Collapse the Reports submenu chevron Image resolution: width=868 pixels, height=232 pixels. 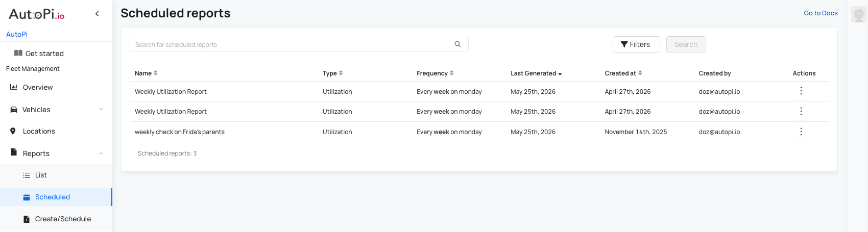click(x=101, y=153)
